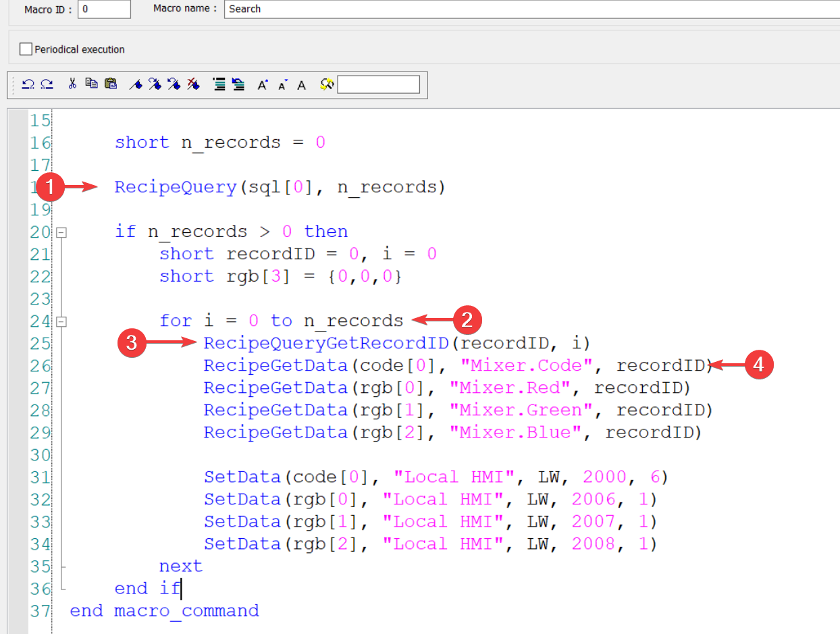The width and height of the screenshot is (840, 634).
Task: Enable the Periodical execution checkbox
Action: [x=26, y=49]
